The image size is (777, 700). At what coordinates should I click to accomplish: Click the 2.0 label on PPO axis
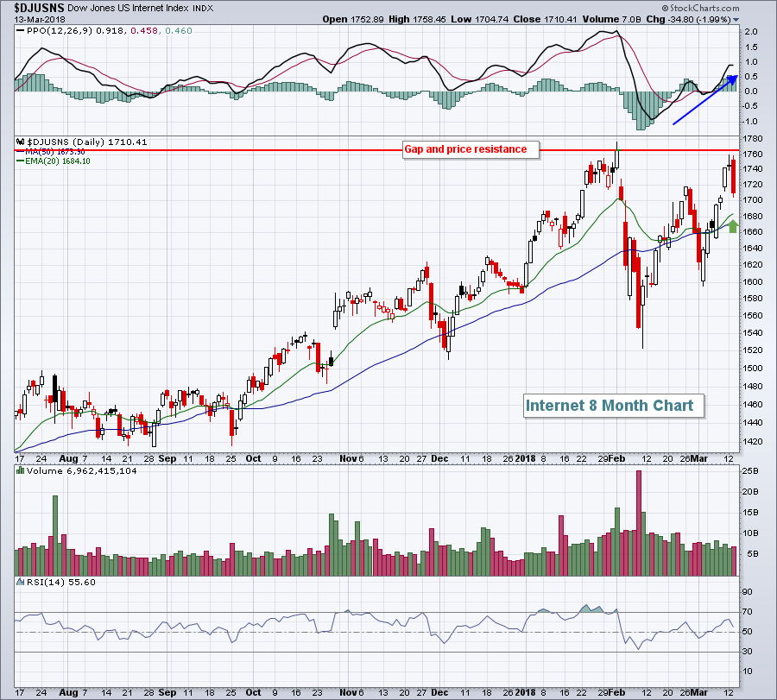point(751,32)
